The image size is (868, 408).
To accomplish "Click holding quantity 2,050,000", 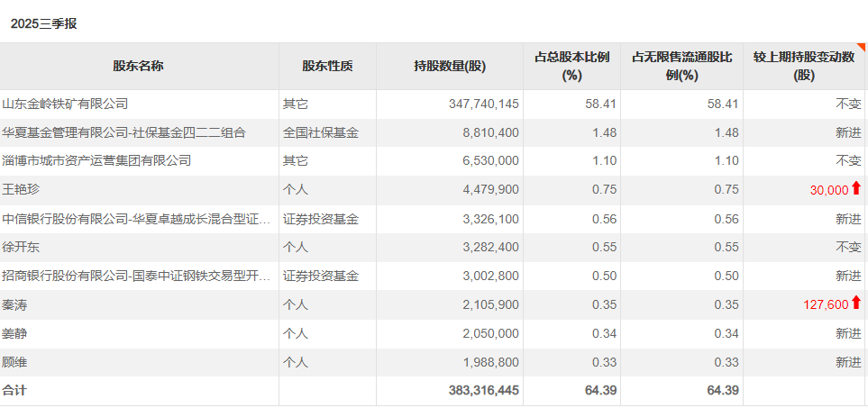I will [x=491, y=333].
